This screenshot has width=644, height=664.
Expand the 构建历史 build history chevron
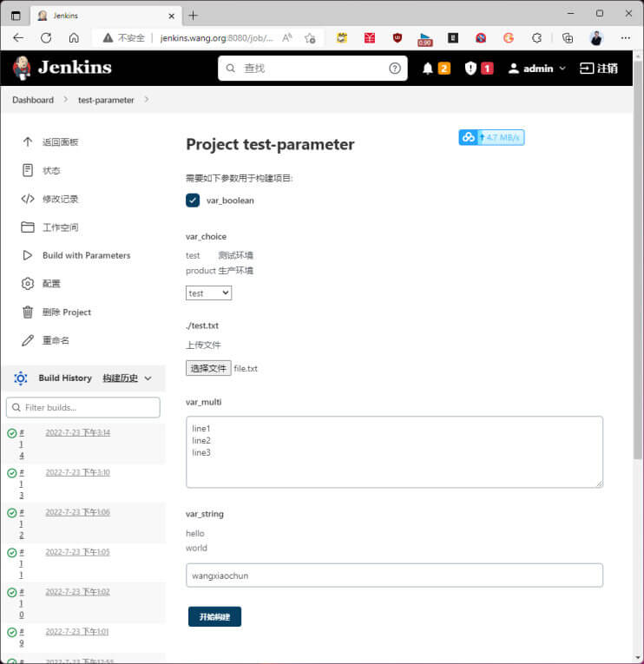click(x=148, y=378)
